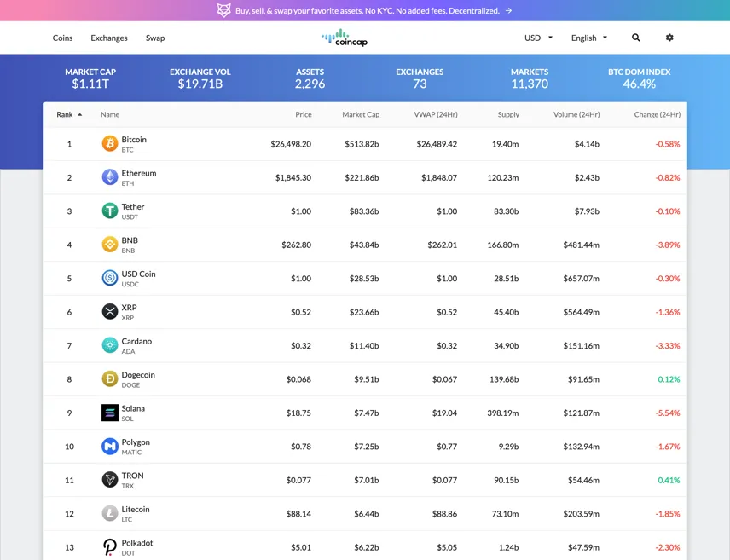The image size is (730, 560).
Task: Click Litecoin VWAP $88.86
Action: point(444,514)
